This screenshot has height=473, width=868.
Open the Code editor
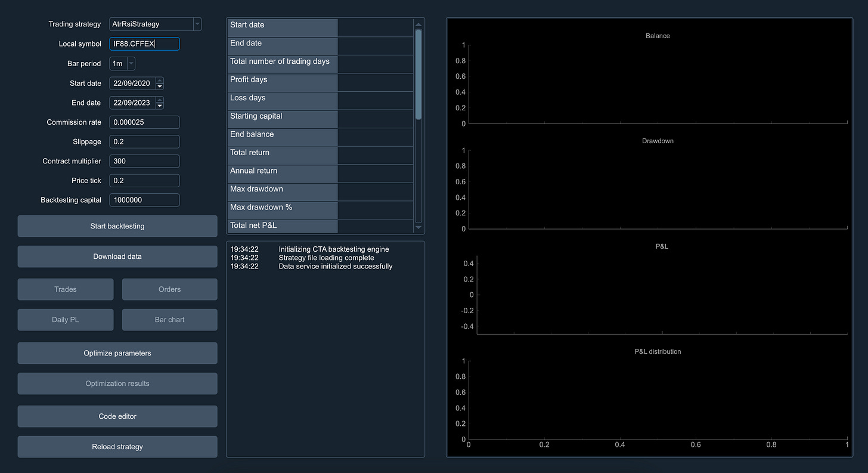[117, 416]
